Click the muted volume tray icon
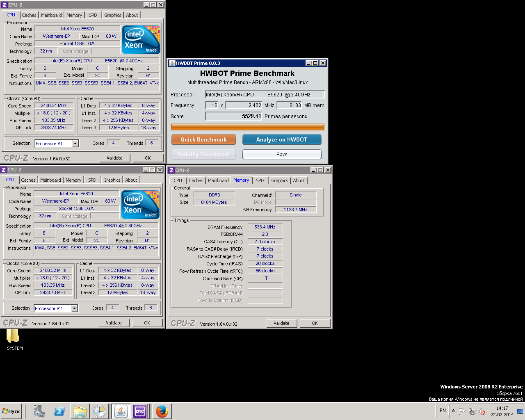The width and height of the screenshot is (525, 420). (482, 411)
